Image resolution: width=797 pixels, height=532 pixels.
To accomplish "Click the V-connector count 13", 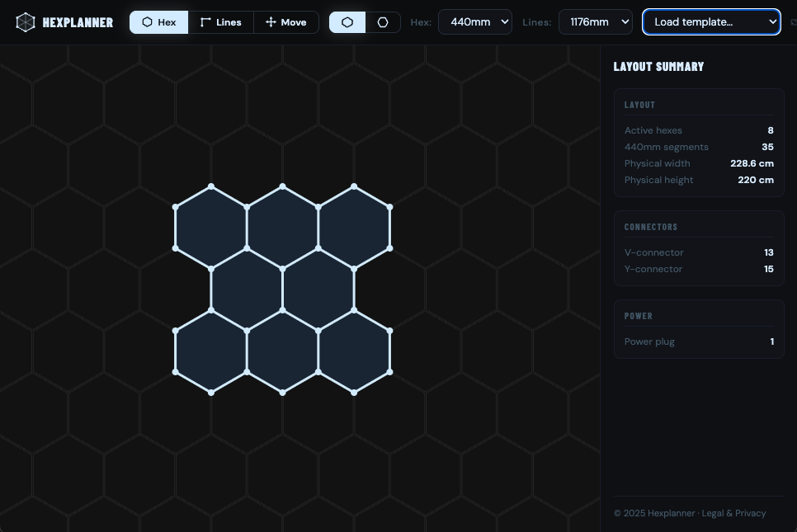I will pyautogui.click(x=769, y=252).
